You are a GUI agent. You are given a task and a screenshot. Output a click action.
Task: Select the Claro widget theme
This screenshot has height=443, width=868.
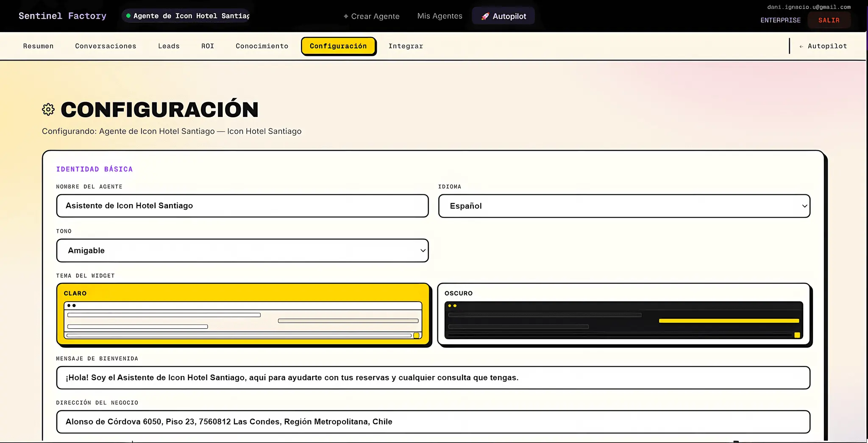tap(243, 314)
